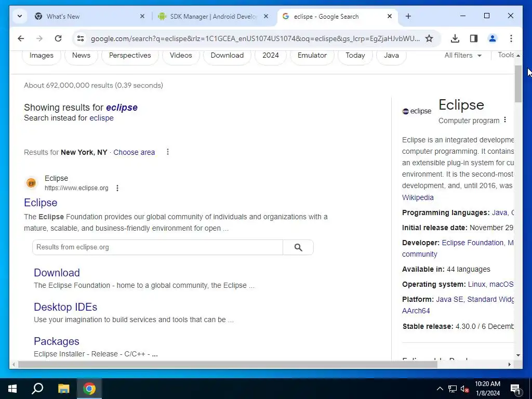
Task: Reload the current page
Action: click(x=58, y=38)
